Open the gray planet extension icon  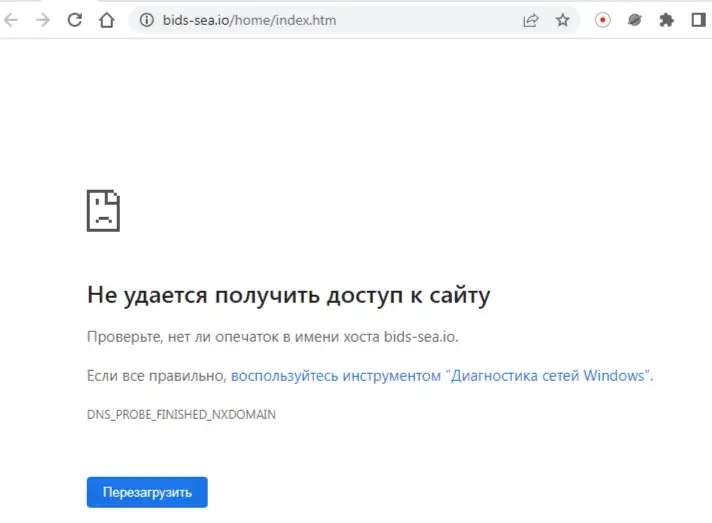click(634, 20)
